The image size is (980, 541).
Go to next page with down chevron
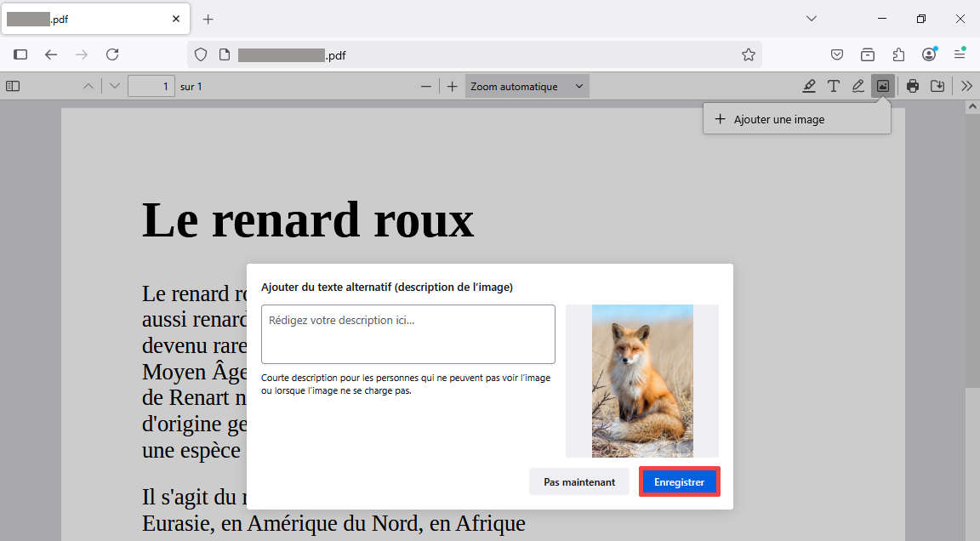point(114,85)
